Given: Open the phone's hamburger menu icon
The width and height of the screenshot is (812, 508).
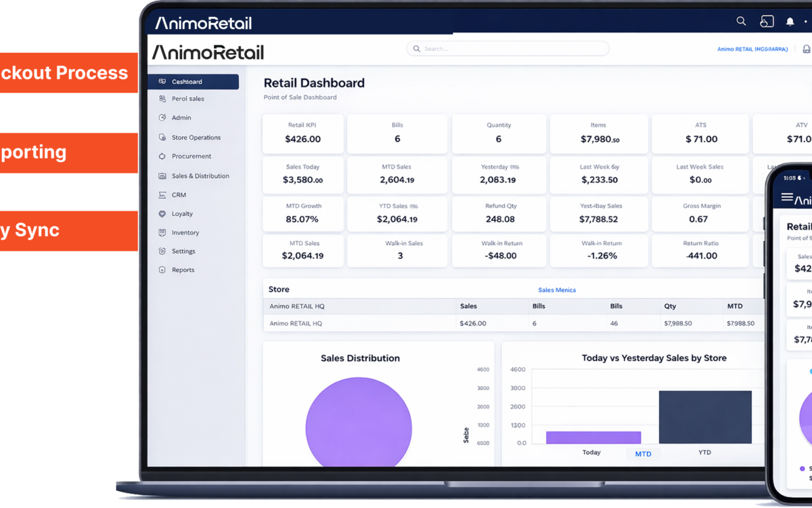Looking at the screenshot, I should tap(786, 197).
